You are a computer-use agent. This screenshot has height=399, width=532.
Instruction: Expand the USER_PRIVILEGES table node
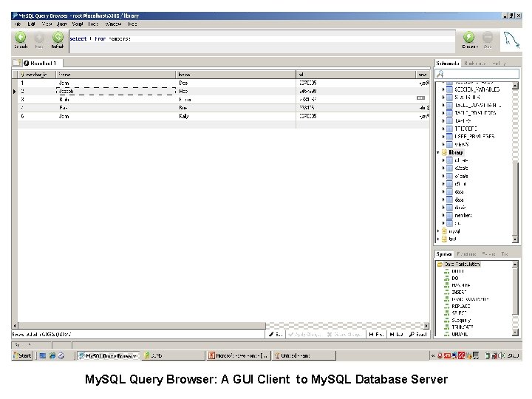(443, 137)
